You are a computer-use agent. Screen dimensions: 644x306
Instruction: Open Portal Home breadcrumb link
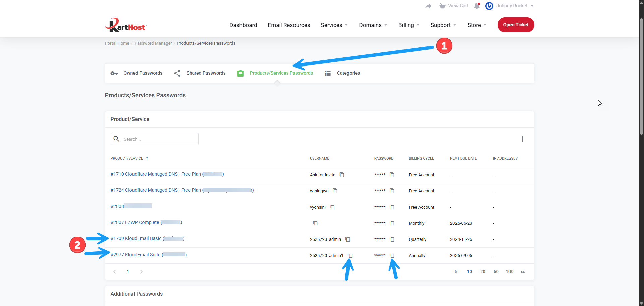point(117,43)
